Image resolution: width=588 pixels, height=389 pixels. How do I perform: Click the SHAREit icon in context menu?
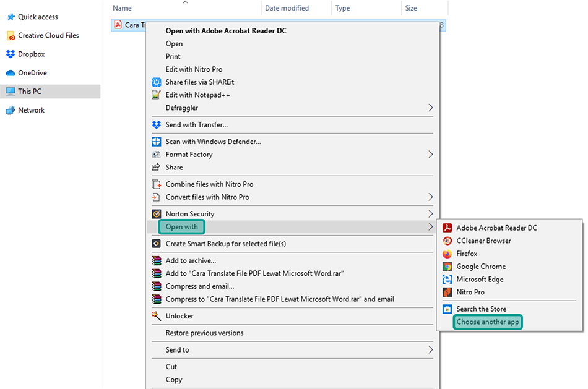(x=156, y=82)
